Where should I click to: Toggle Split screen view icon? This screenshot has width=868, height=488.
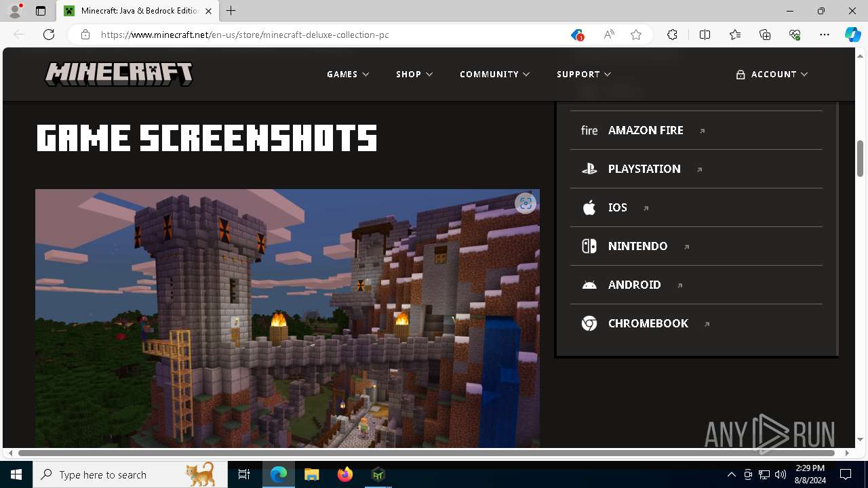pyautogui.click(x=705, y=35)
